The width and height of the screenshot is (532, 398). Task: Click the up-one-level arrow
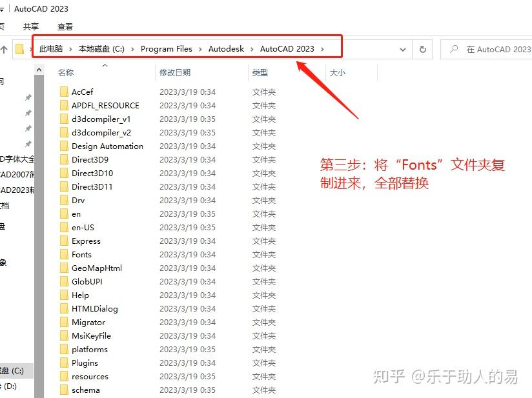[x=4, y=50]
